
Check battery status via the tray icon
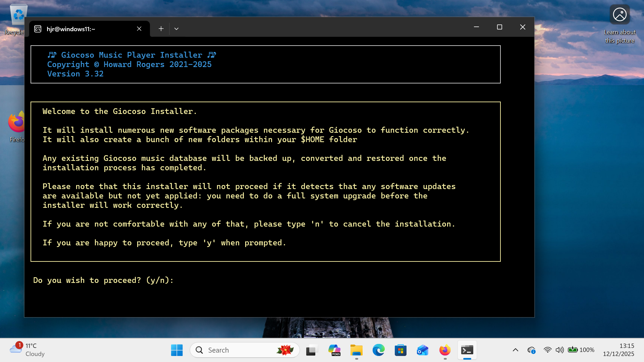coord(573,350)
